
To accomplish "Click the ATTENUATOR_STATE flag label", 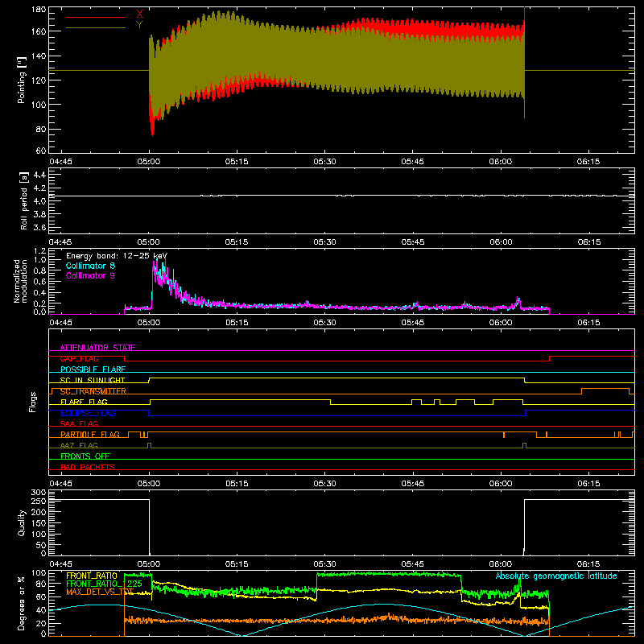I will click(97, 348).
